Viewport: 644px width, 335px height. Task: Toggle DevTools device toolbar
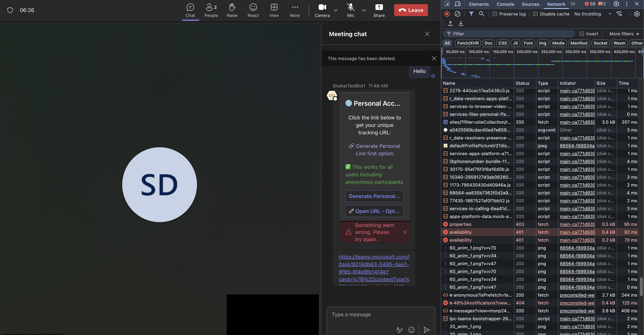[x=457, y=4]
